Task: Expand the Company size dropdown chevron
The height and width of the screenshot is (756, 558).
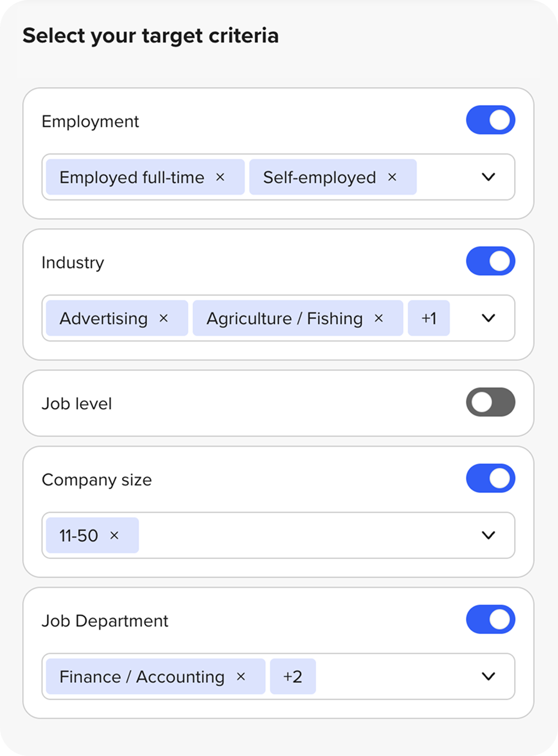Action: [x=488, y=535]
